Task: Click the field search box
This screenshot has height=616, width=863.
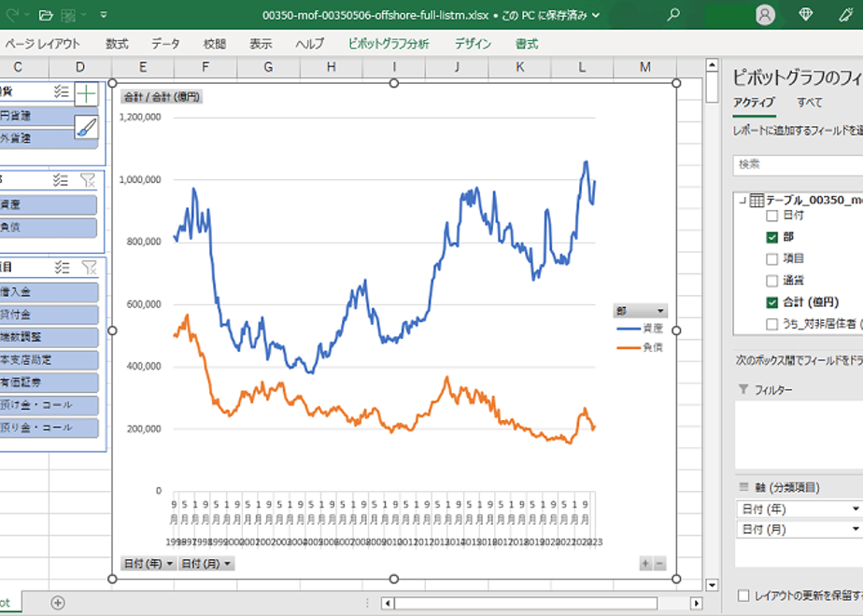Action: coord(798,164)
